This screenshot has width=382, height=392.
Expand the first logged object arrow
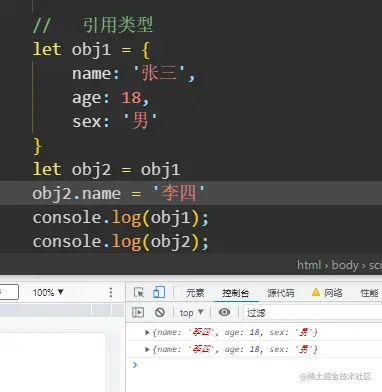[x=147, y=332]
